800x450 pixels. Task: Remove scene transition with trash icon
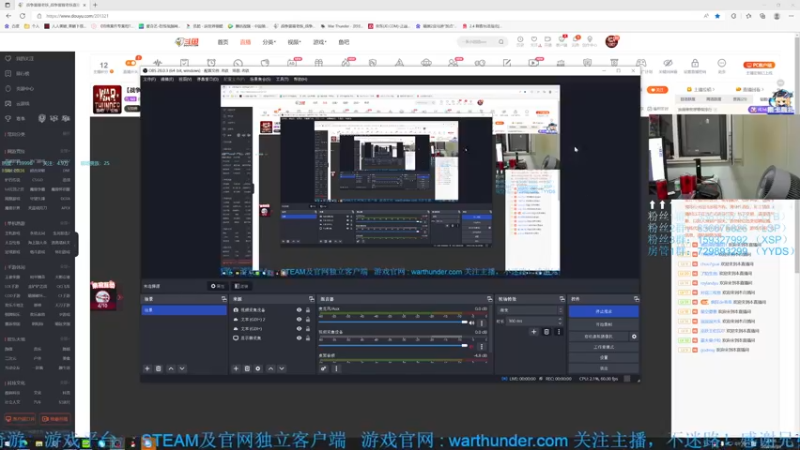click(546, 332)
